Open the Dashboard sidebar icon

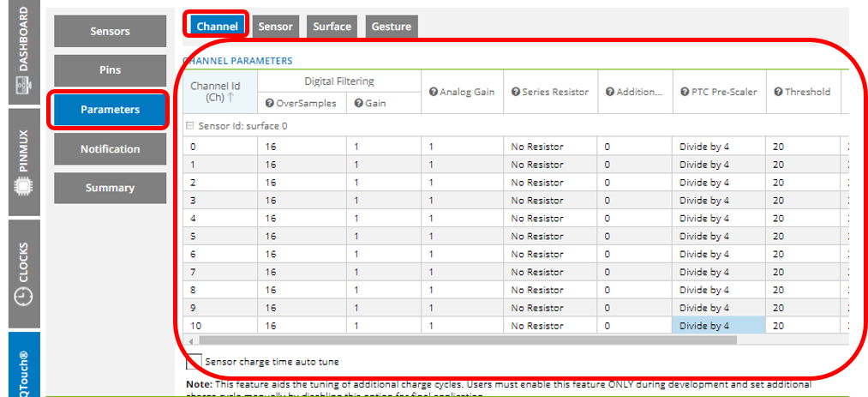point(23,86)
